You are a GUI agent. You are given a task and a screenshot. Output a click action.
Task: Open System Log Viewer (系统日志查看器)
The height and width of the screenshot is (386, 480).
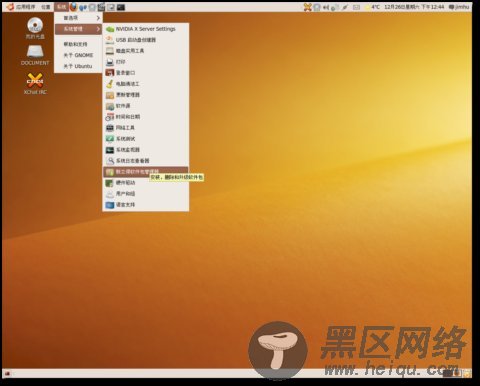[146, 161]
